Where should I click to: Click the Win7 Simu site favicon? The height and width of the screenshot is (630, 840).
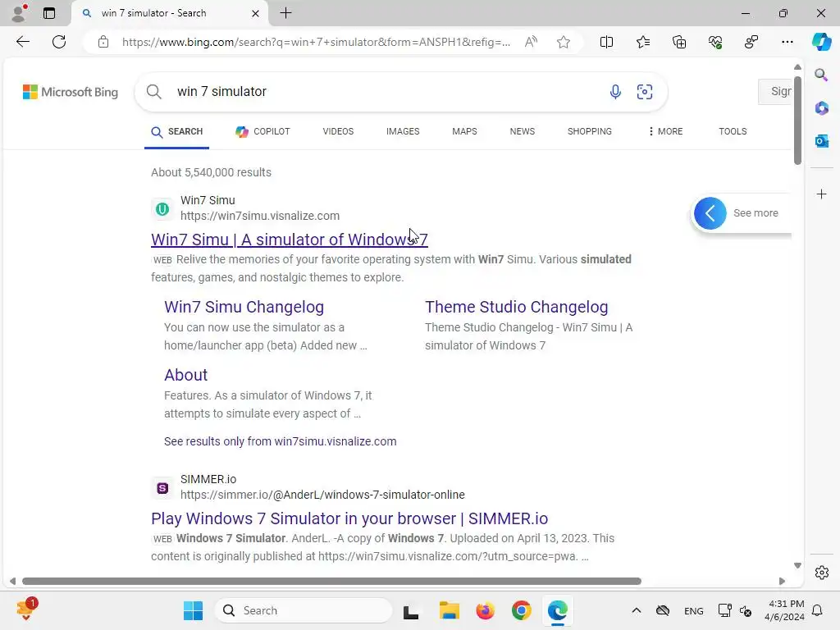pos(162,209)
